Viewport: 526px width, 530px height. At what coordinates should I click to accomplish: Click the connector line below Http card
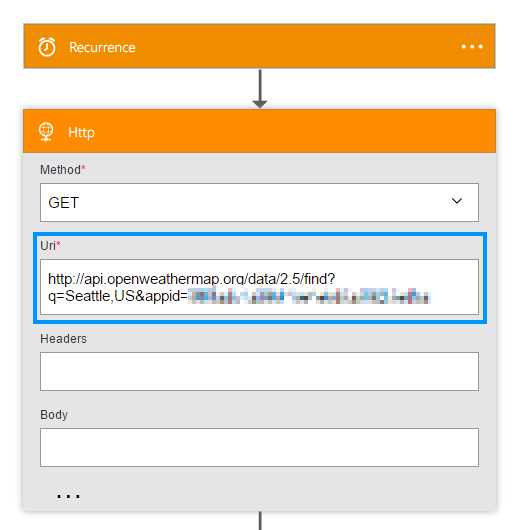point(260,521)
